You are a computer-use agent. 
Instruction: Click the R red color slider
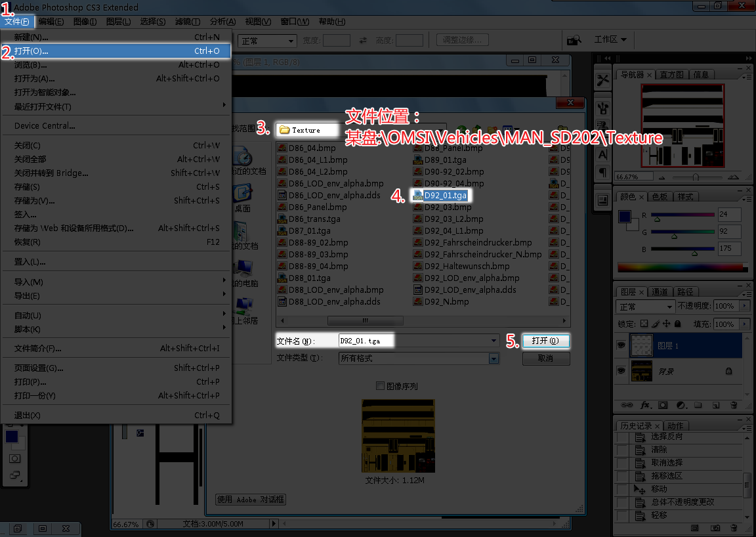pos(682,215)
